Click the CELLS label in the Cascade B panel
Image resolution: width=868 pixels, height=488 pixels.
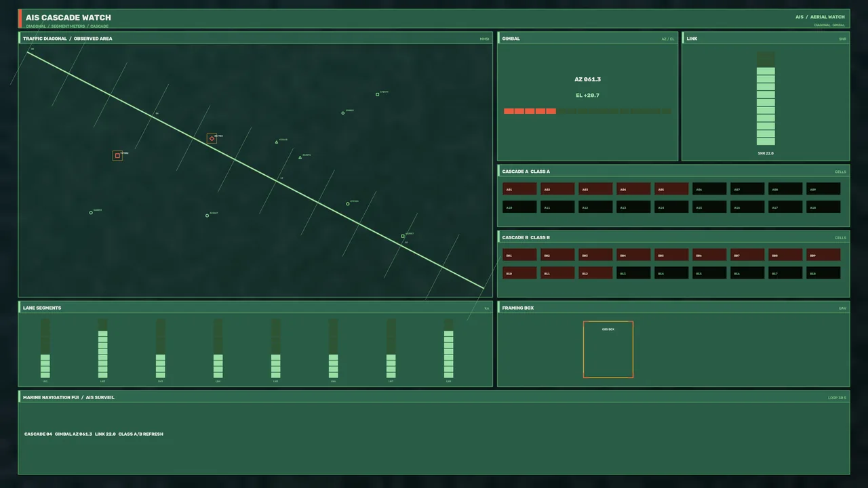(840, 238)
